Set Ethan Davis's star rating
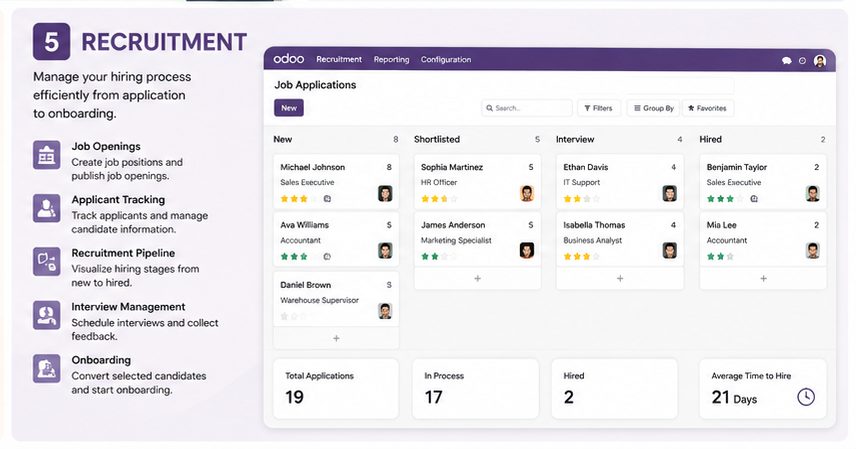856x449 pixels. click(581, 199)
